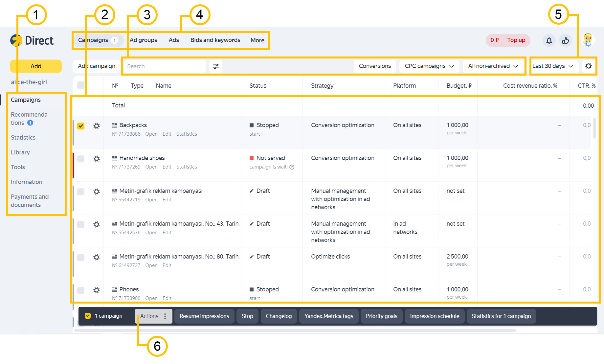Click the Resume impressions button

tap(204, 316)
